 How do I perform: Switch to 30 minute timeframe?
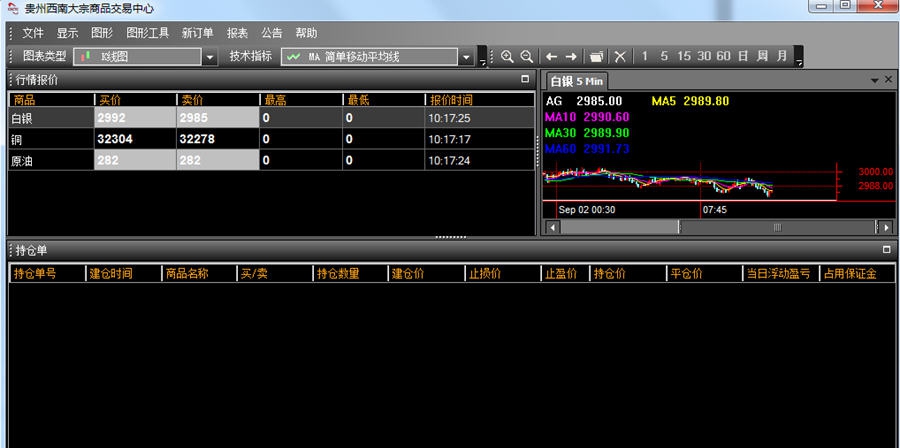[x=704, y=57]
